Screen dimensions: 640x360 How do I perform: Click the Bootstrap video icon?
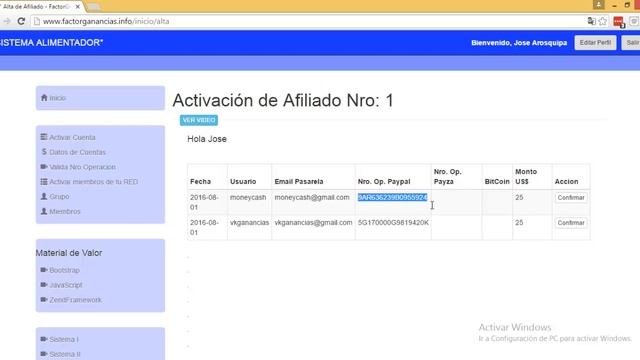coord(44,270)
